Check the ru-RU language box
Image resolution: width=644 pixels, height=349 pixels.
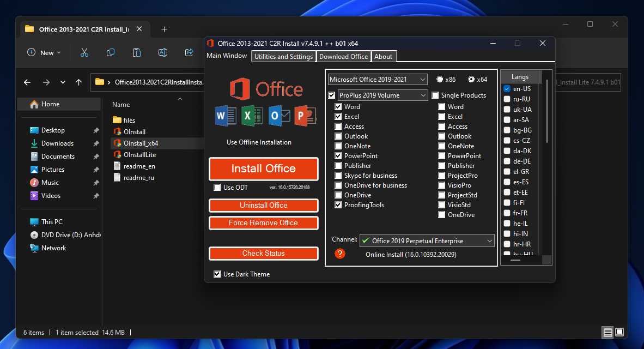[507, 99]
